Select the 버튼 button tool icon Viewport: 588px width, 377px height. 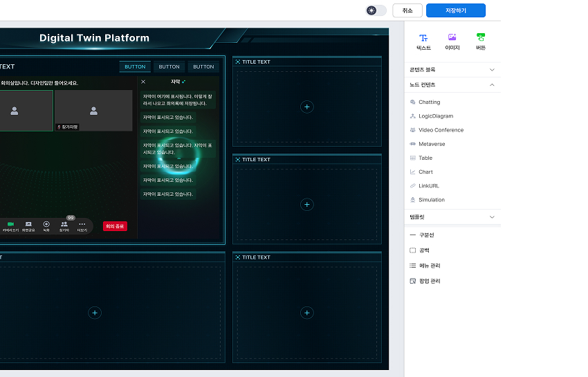[481, 38]
